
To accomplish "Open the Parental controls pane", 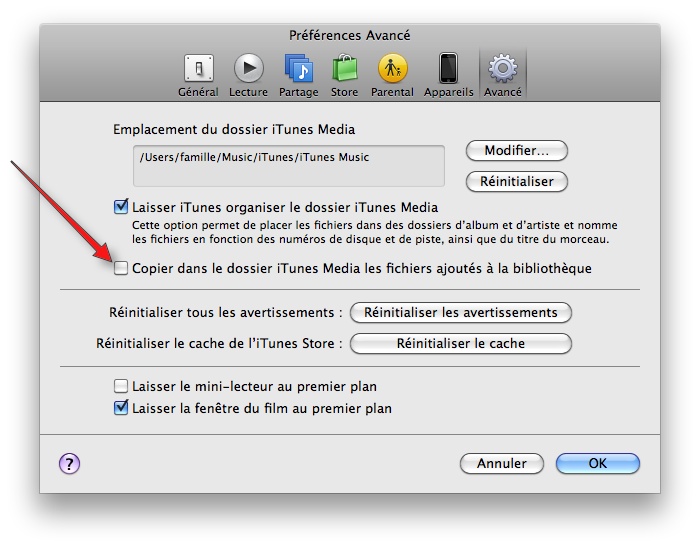I will (393, 75).
